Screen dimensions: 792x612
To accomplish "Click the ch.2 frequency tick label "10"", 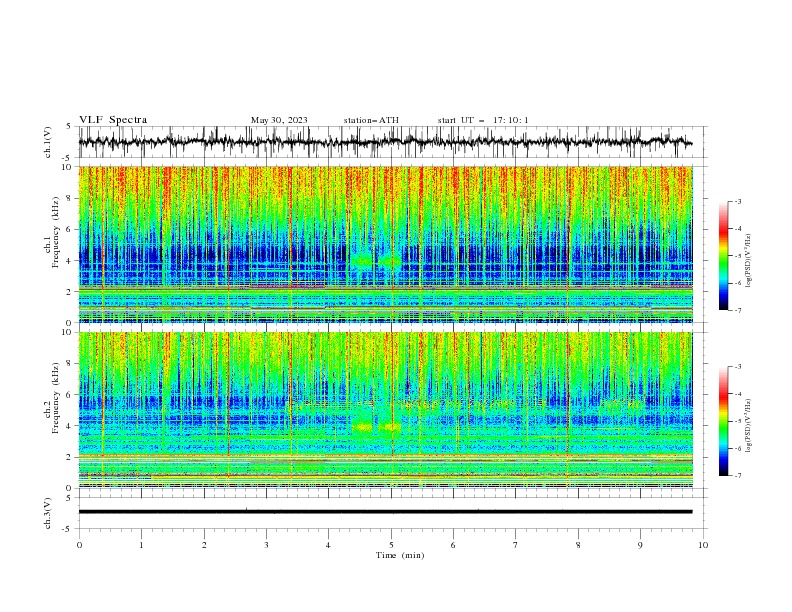I will point(67,333).
